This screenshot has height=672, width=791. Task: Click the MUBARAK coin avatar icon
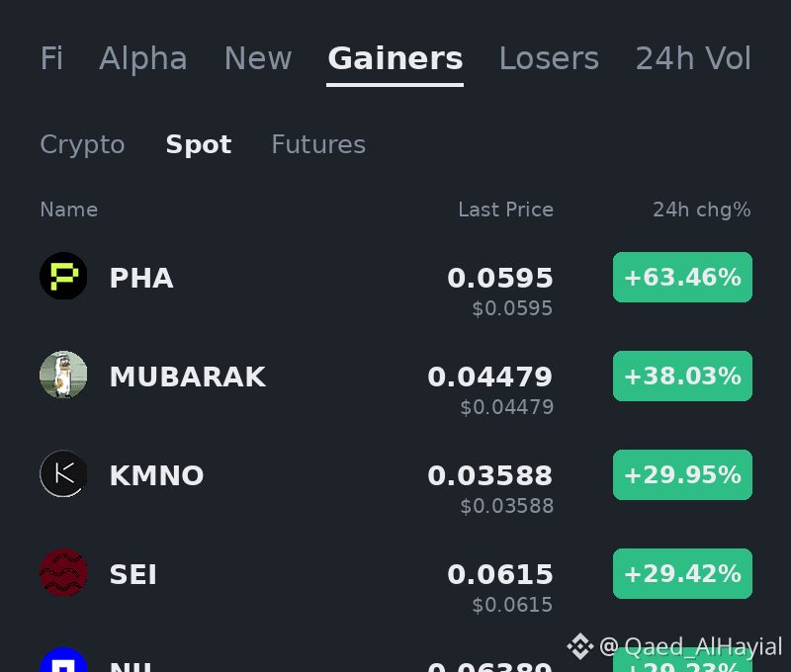(x=63, y=375)
